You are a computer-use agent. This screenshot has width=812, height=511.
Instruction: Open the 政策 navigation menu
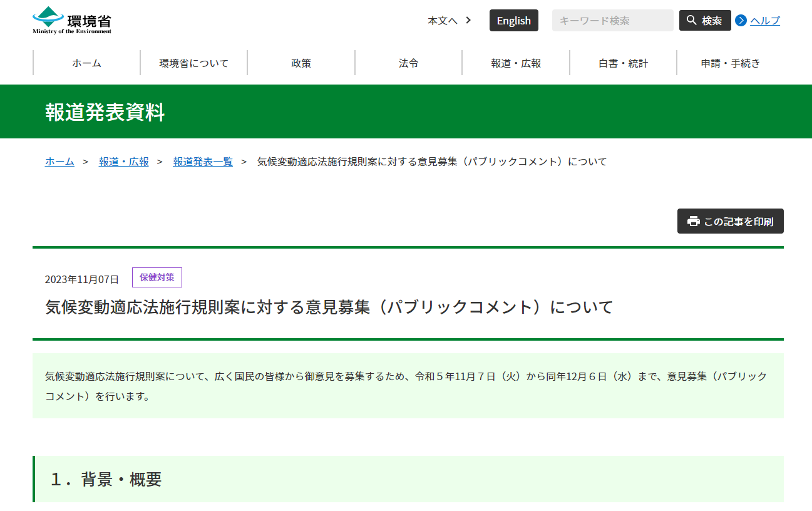301,63
